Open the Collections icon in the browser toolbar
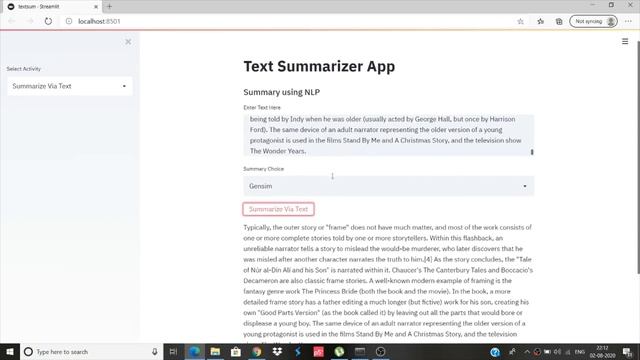The width and height of the screenshot is (640, 360). pos(559,21)
